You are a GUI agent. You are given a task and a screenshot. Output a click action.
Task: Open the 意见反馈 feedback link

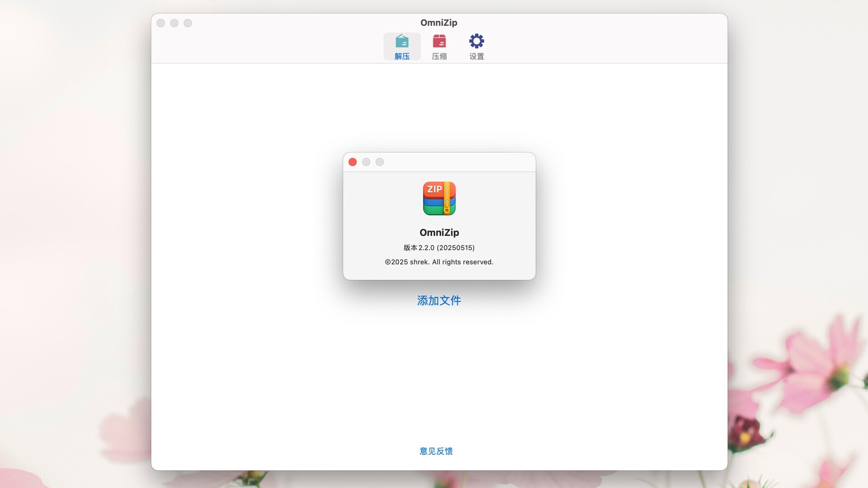(x=436, y=451)
